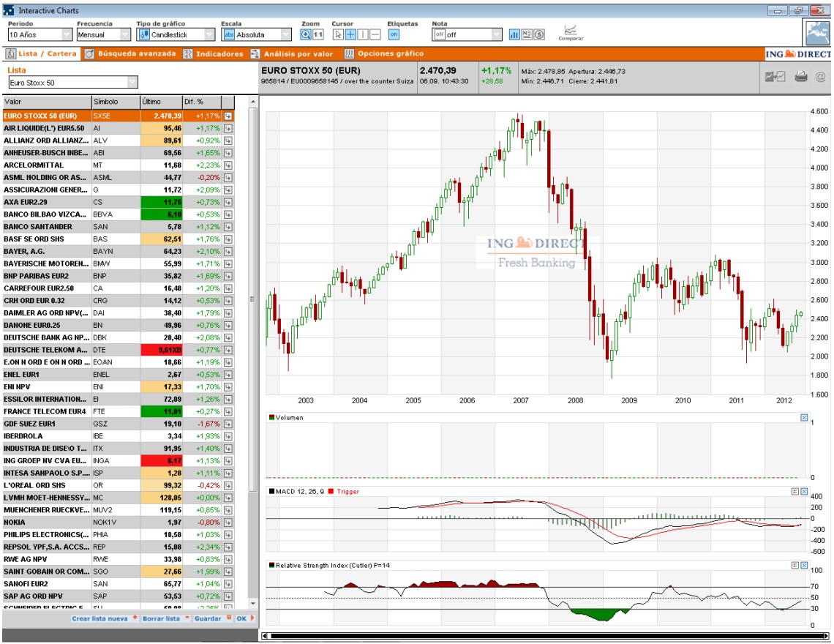Close the MACD indicator panel
Viewport: 834px width, 644px height.
[x=804, y=491]
